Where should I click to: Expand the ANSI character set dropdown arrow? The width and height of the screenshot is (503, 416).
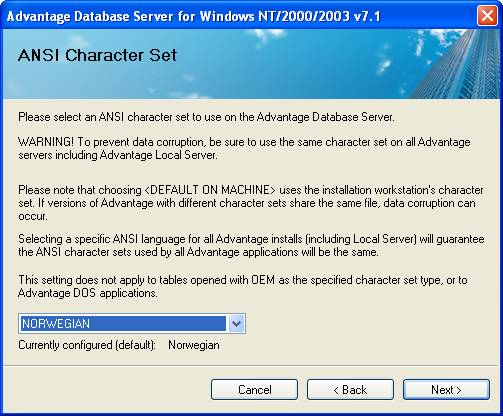pos(236,323)
